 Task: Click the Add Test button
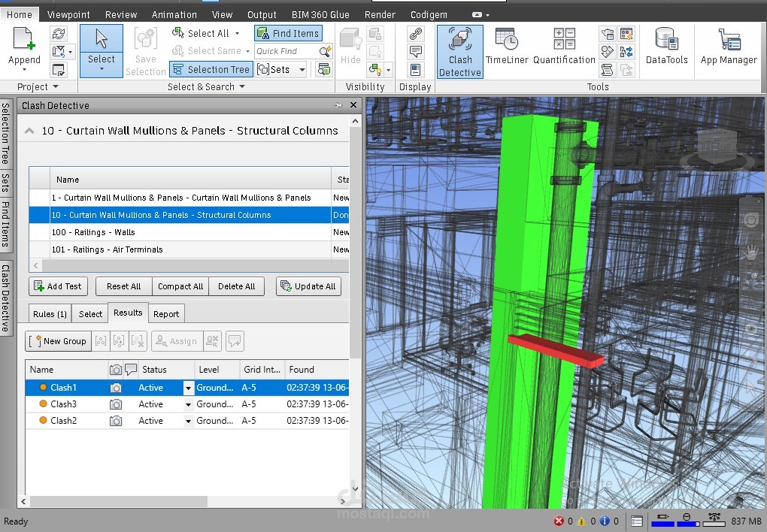58,286
